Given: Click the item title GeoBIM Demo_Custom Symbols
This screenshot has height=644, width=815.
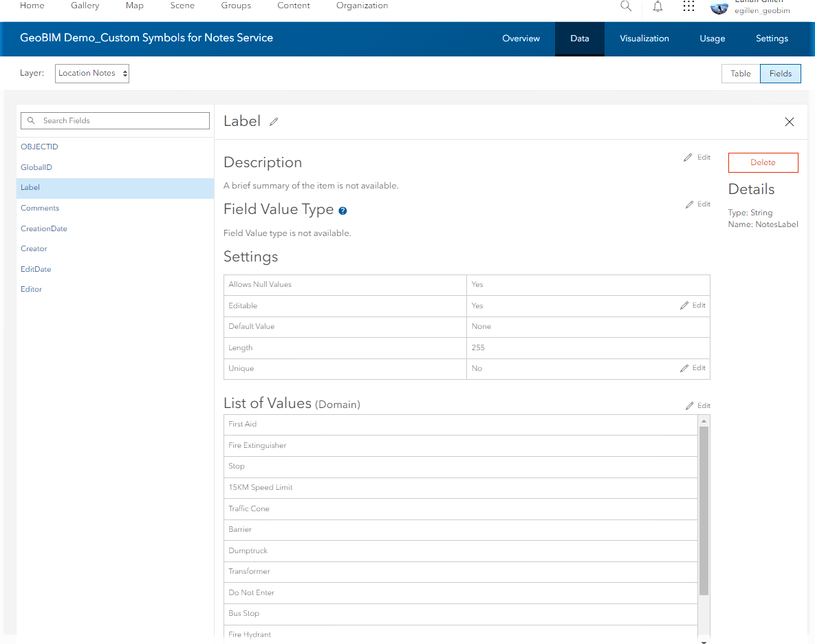Looking at the screenshot, I should [146, 38].
